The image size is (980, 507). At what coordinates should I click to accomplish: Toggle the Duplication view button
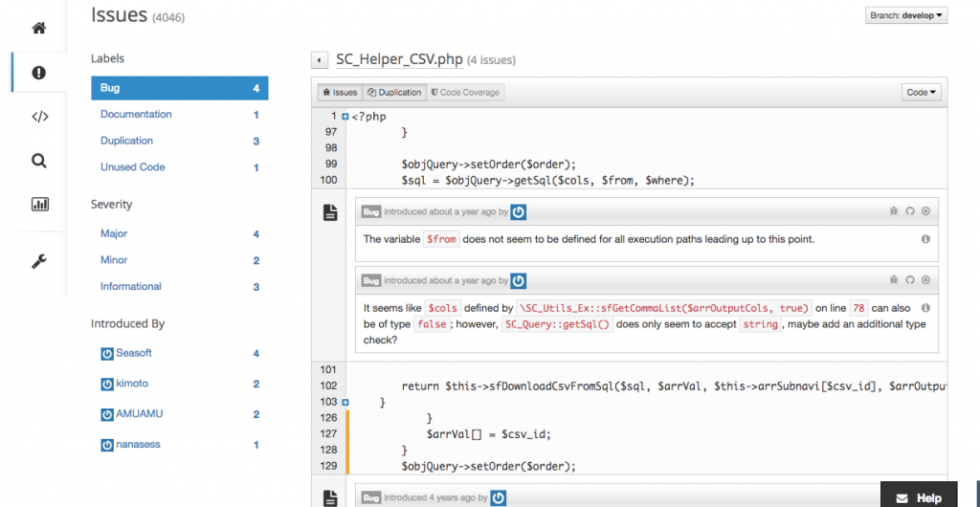(x=394, y=93)
